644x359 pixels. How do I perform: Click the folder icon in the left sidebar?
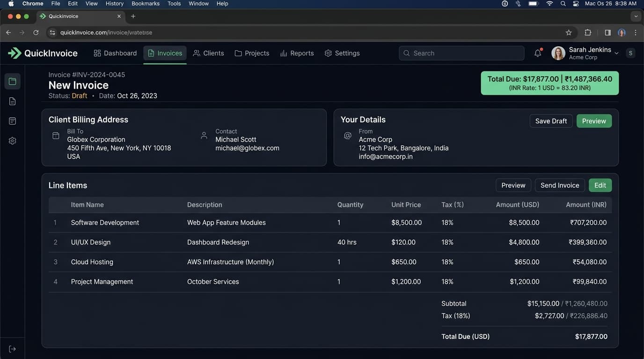click(12, 81)
